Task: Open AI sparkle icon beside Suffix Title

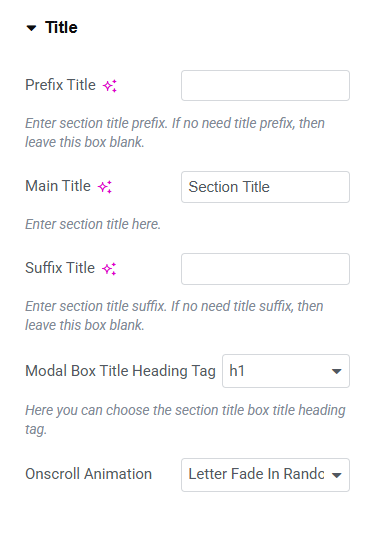Action: click(x=109, y=268)
